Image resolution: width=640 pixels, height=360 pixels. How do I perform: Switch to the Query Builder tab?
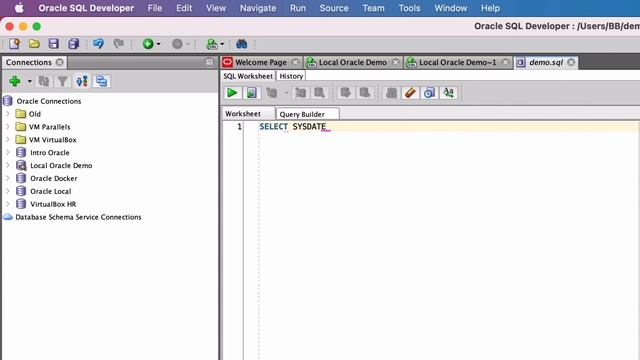tap(302, 114)
